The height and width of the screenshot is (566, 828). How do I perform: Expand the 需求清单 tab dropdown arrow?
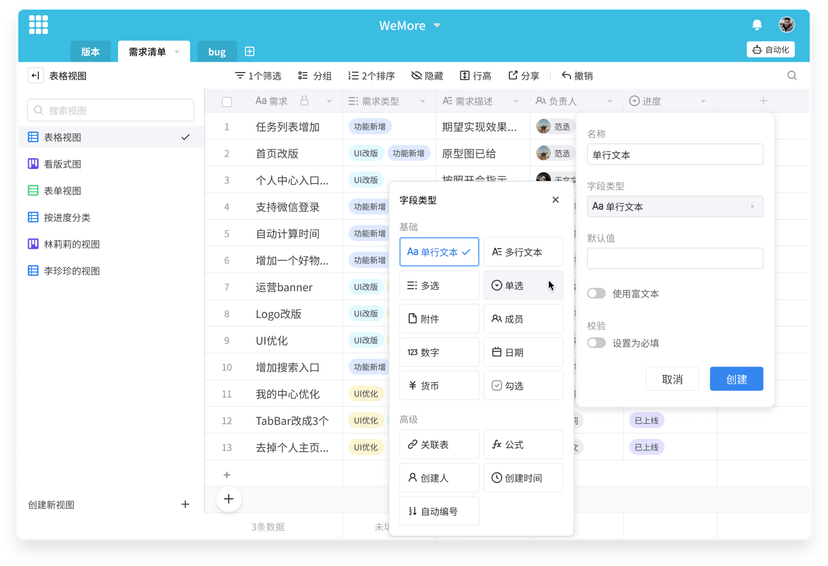pos(177,51)
